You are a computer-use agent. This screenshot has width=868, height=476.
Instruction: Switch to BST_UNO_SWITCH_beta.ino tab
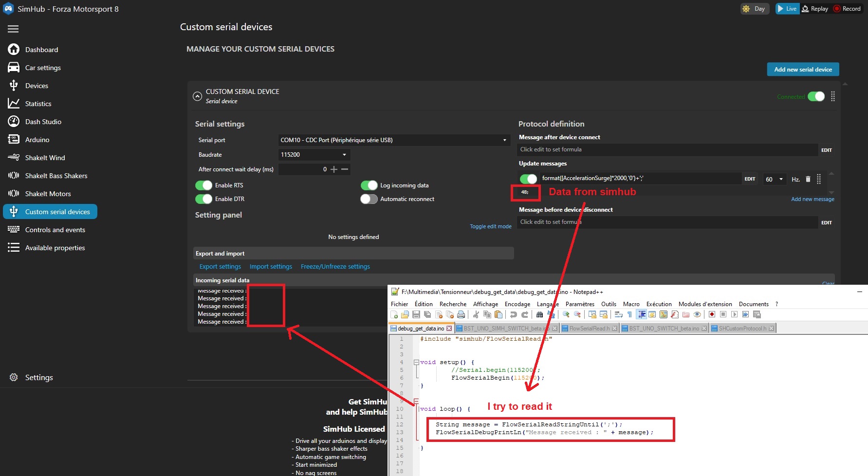pos(664,329)
